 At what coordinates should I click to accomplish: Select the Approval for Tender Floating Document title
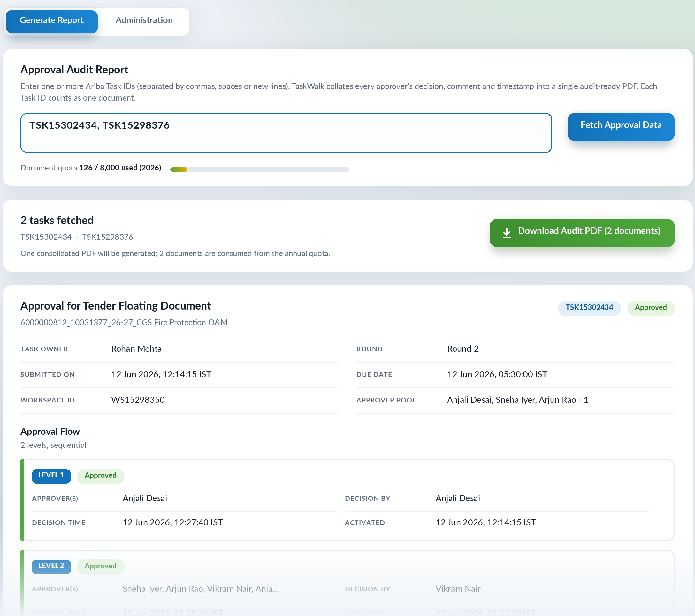116,306
